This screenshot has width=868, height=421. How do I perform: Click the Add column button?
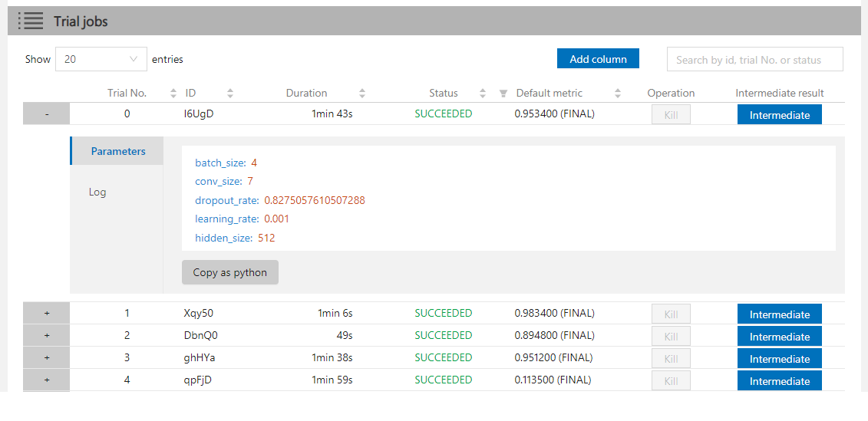(598, 59)
